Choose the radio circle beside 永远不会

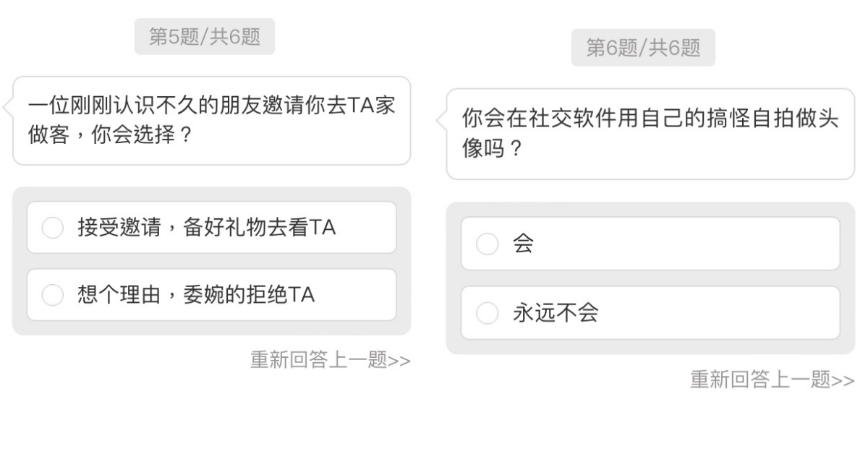click(488, 313)
